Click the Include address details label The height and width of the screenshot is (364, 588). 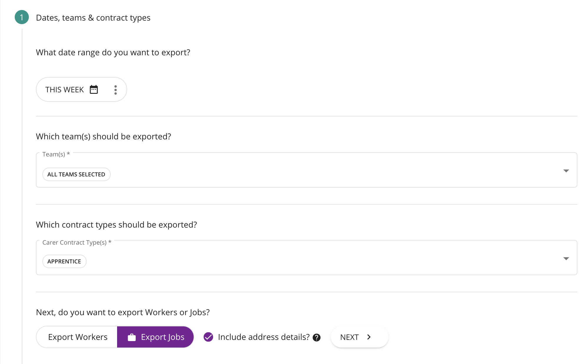click(x=264, y=337)
